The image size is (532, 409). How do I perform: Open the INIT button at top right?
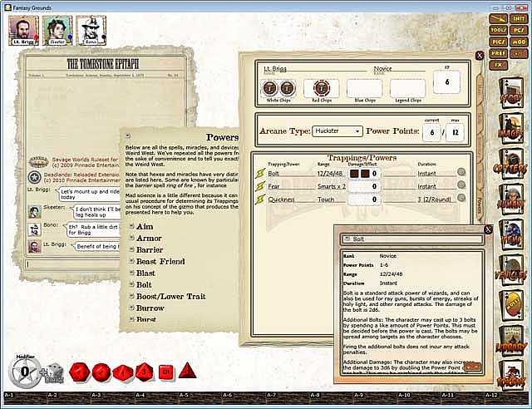pos(519,18)
